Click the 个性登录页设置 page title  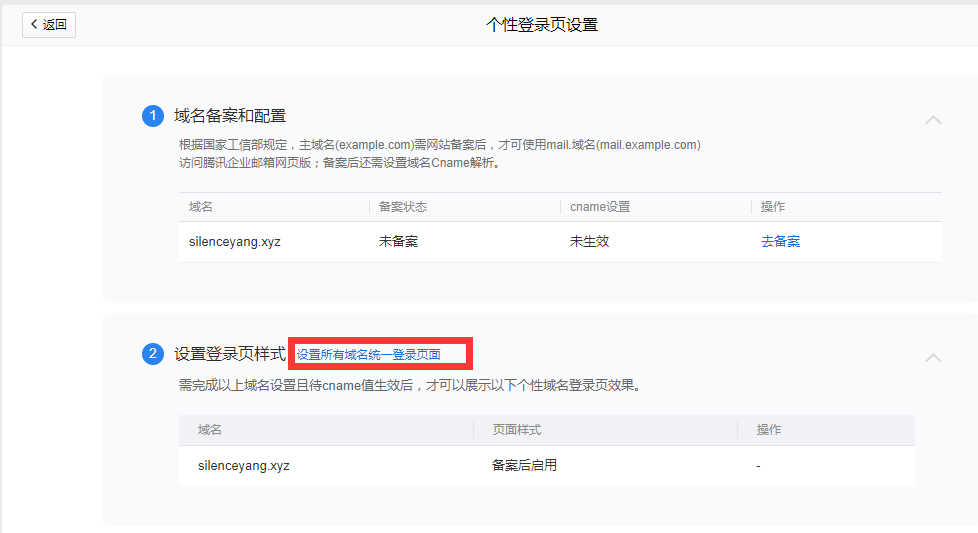point(542,25)
